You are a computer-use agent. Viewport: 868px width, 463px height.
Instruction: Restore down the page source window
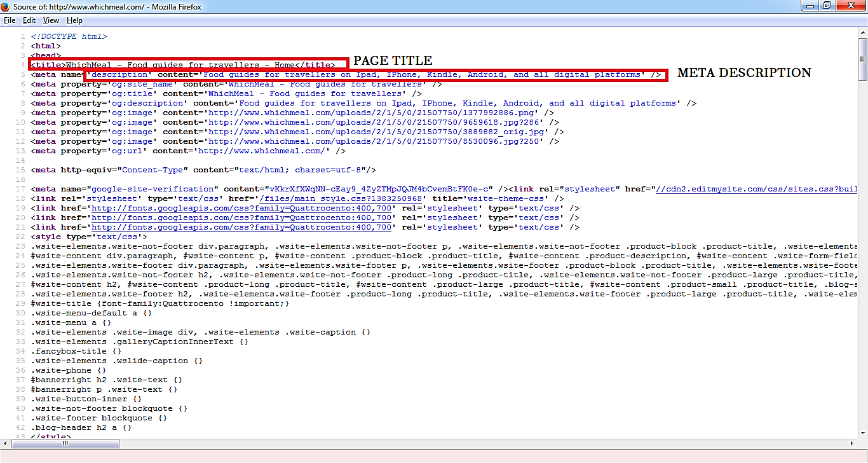pos(827,6)
